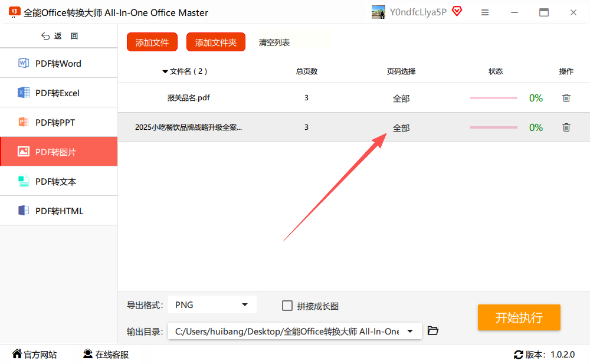Screen dimensions: 590x364
Task: Click the 0% status of 报关品名.pdf
Action: coord(536,98)
